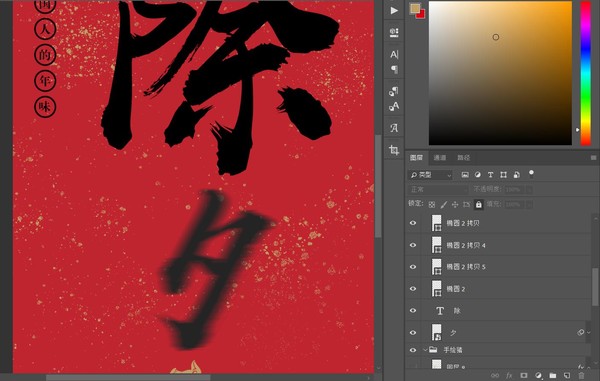Hide the 除 text layer
Viewport: 600px width, 381px height.
[413, 311]
